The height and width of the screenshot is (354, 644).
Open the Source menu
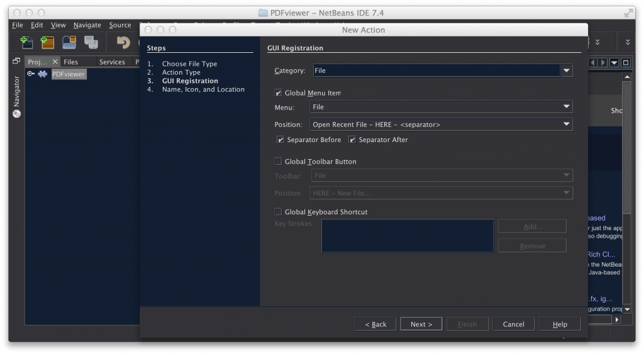click(x=120, y=25)
